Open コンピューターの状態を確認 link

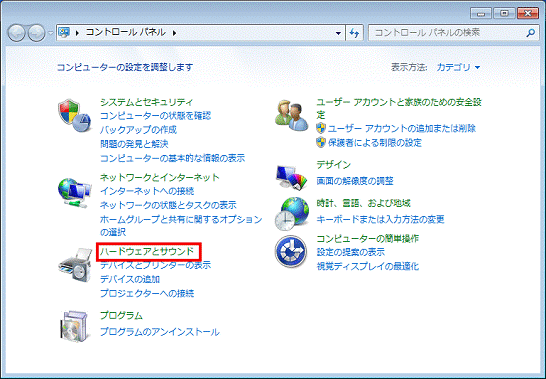(x=156, y=116)
